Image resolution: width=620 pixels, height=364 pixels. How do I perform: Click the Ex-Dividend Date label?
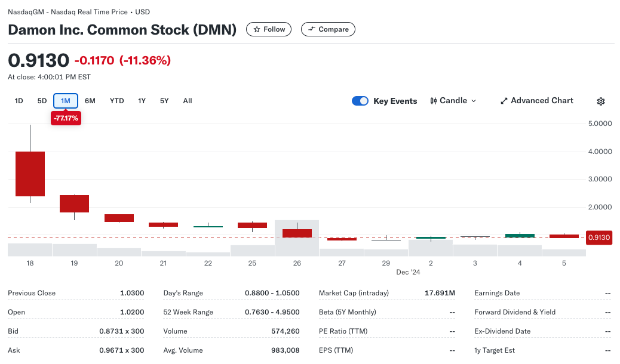[502, 331]
